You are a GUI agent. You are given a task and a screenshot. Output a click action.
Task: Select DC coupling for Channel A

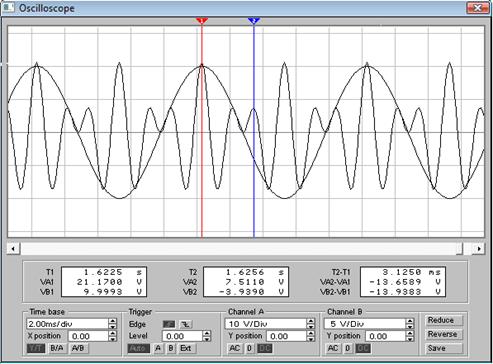(x=265, y=349)
